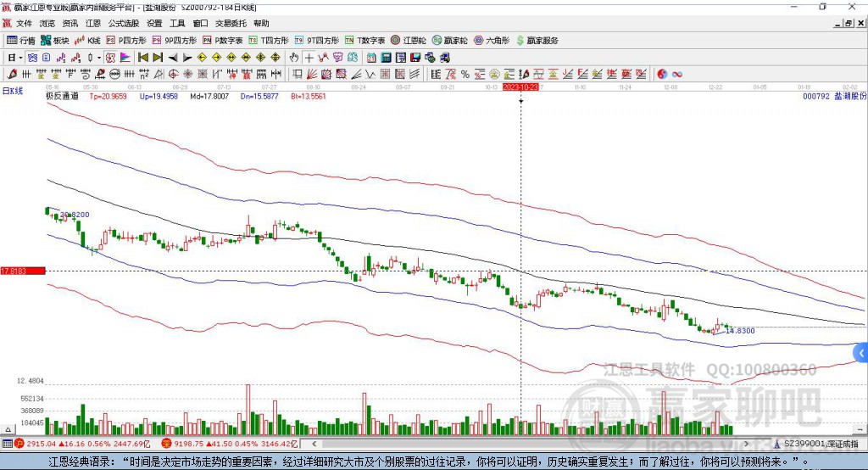
Task: Expand side panel with blue chevron button
Action: click(x=861, y=353)
